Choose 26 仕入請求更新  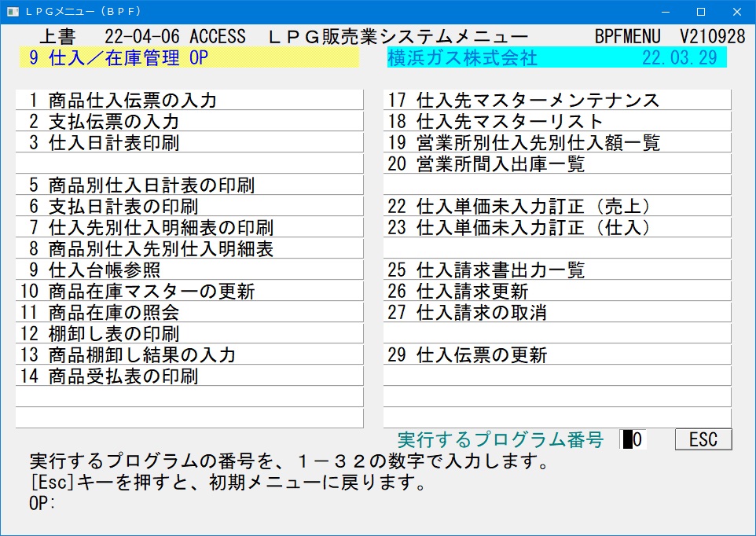pyautogui.click(x=557, y=291)
